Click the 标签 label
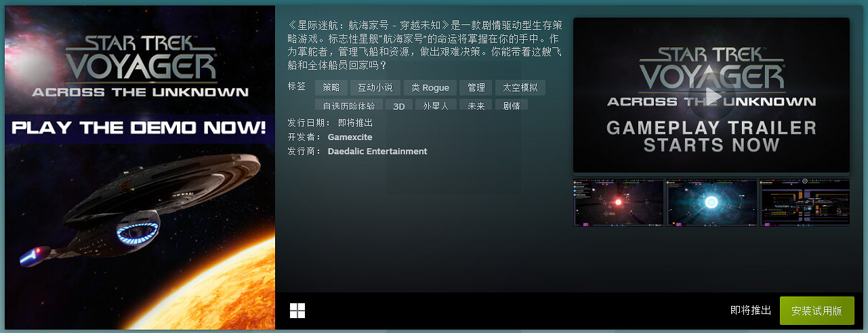 297,87
